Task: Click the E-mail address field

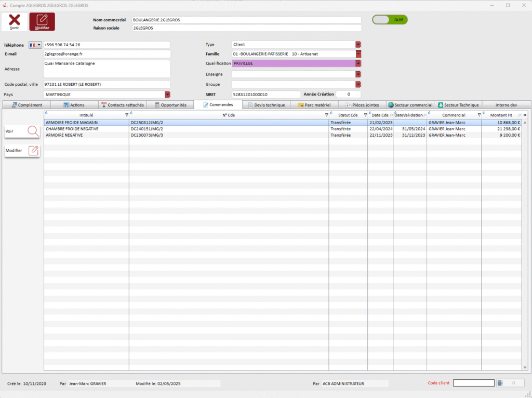Action: [107, 54]
